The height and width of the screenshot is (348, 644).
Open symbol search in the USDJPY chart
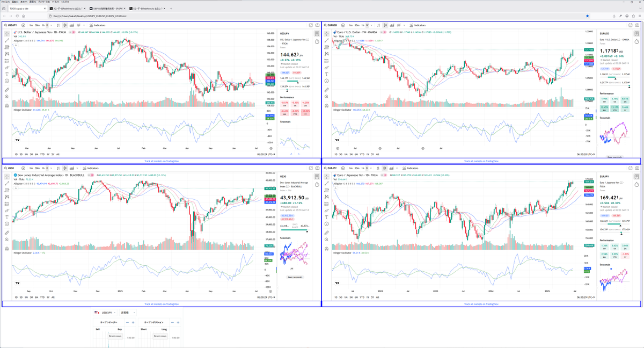11,25
